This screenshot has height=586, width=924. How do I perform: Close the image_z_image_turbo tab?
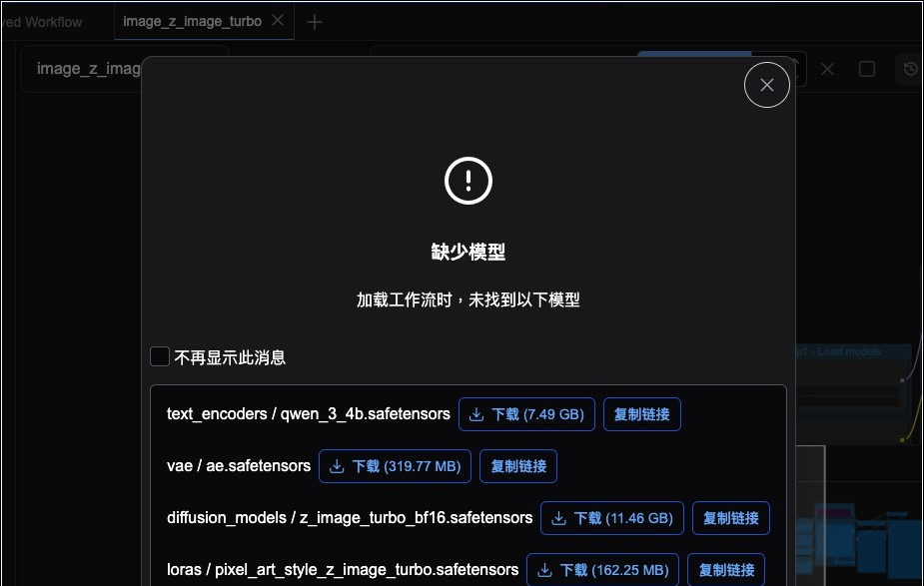(277, 19)
